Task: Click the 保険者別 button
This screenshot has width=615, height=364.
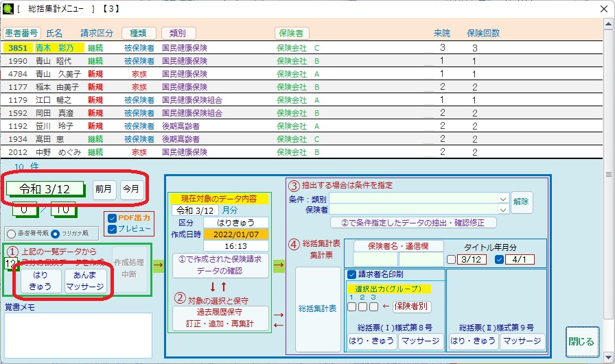Action: (410, 306)
